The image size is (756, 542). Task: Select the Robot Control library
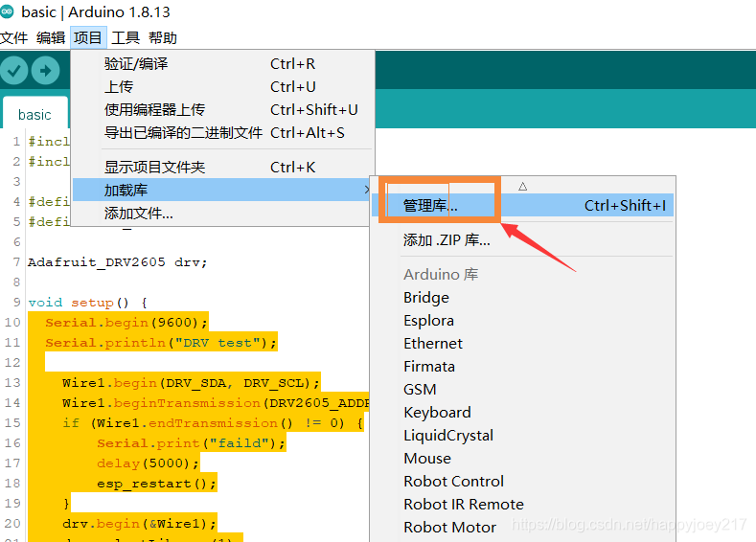(523, 482)
